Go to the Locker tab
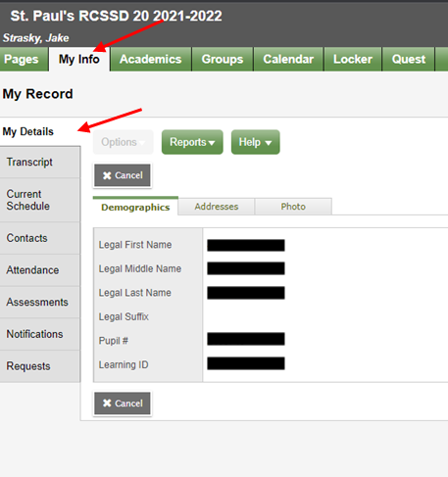 (353, 59)
